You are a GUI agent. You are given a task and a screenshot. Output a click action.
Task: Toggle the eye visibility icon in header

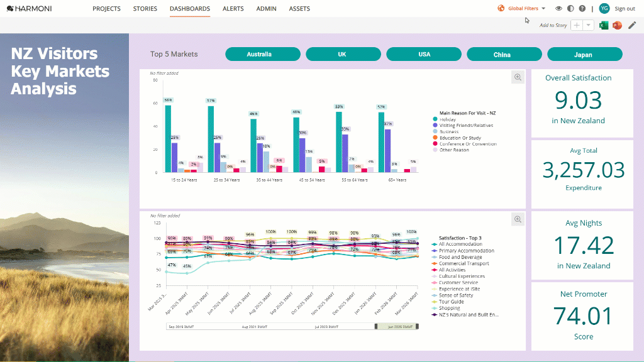point(558,8)
